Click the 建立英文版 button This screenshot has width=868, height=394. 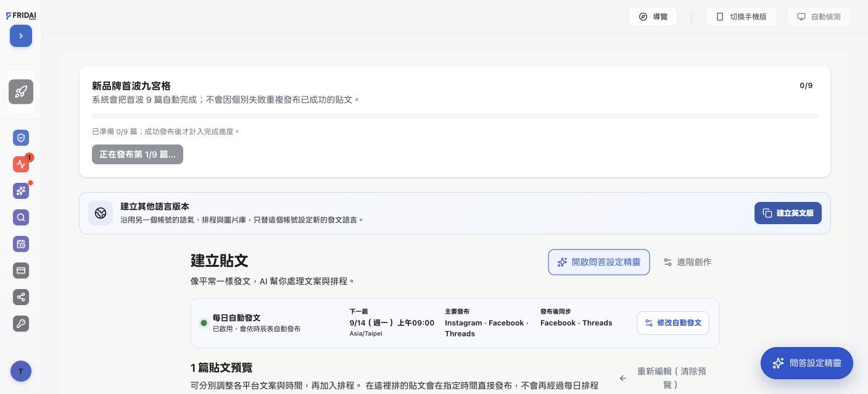[x=788, y=213]
